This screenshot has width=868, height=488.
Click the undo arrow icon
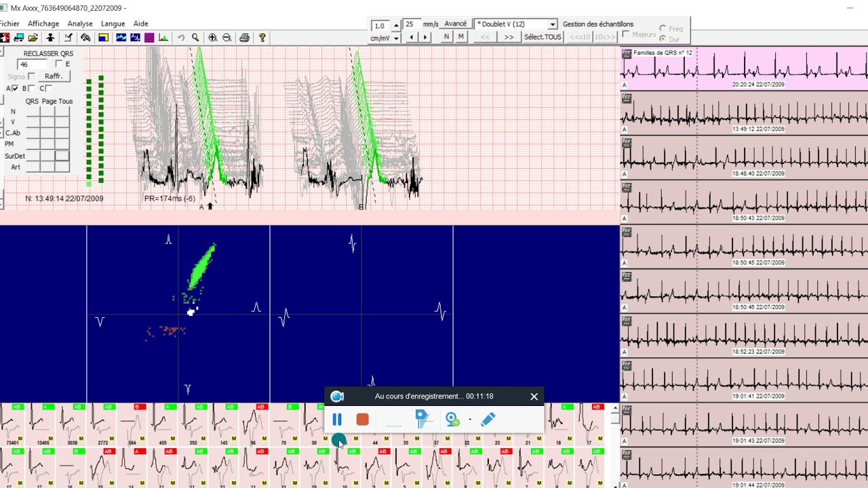[181, 37]
